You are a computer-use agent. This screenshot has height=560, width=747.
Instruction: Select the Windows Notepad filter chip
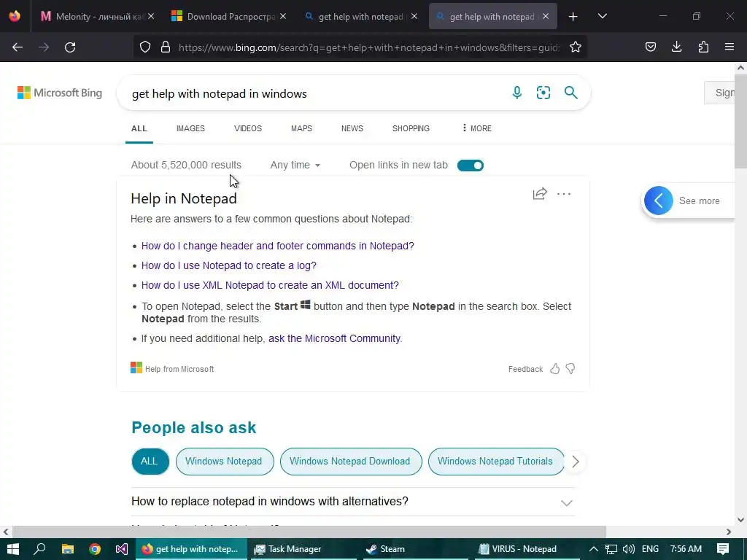point(225,462)
